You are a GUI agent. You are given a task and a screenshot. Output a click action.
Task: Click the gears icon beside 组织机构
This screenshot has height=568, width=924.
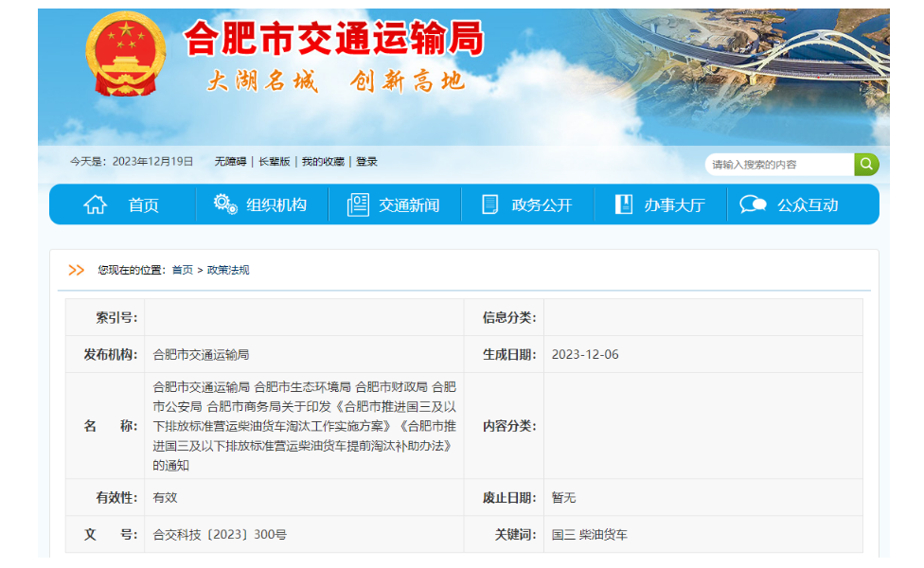click(225, 204)
